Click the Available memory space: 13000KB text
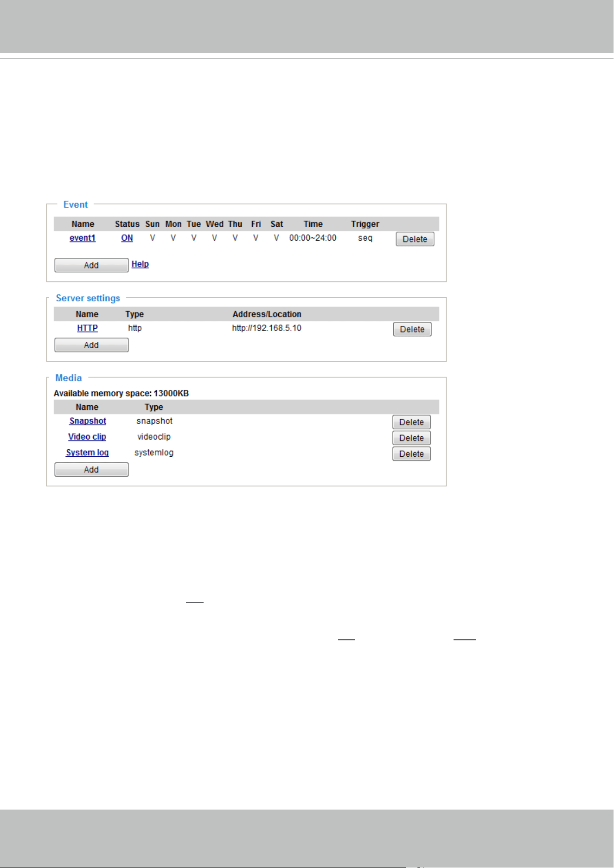Screen dimensions: 614x868 click(x=121, y=393)
